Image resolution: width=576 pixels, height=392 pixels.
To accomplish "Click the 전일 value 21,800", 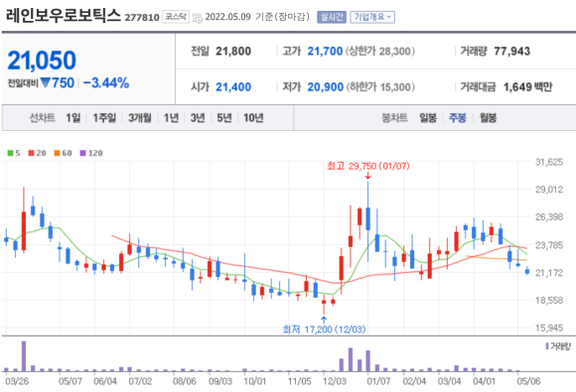I will 233,51.
